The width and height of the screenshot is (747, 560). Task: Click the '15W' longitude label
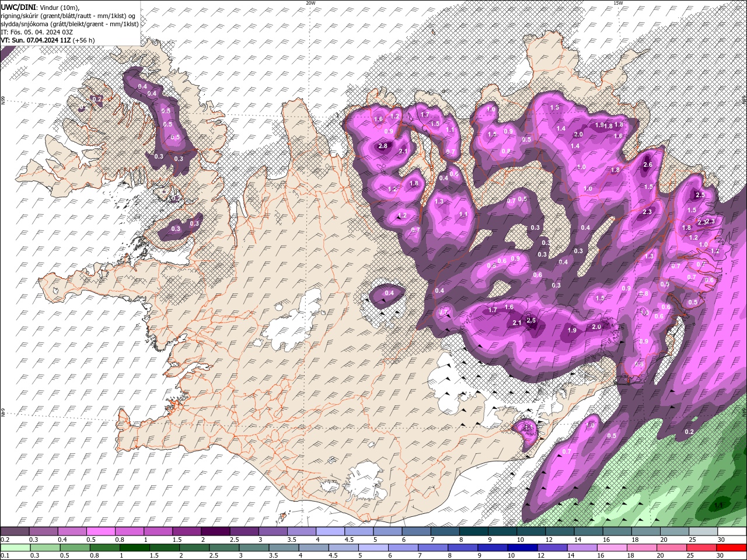[x=617, y=3]
